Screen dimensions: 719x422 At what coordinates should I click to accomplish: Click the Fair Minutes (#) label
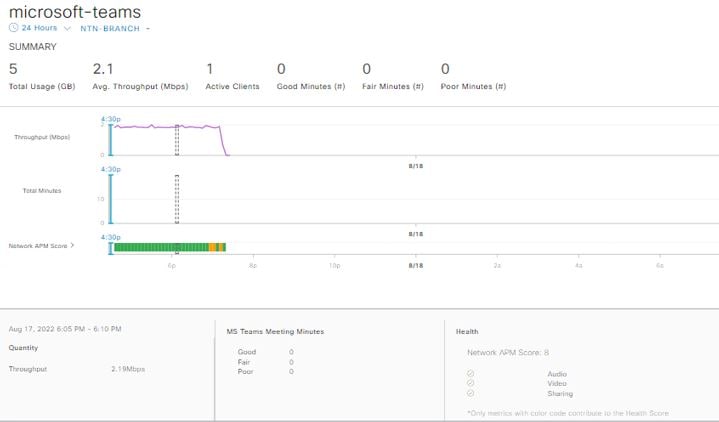(393, 86)
